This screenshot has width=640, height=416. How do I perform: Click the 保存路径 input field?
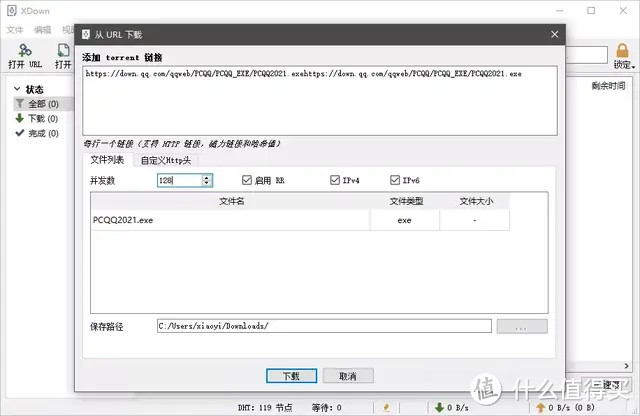click(324, 326)
